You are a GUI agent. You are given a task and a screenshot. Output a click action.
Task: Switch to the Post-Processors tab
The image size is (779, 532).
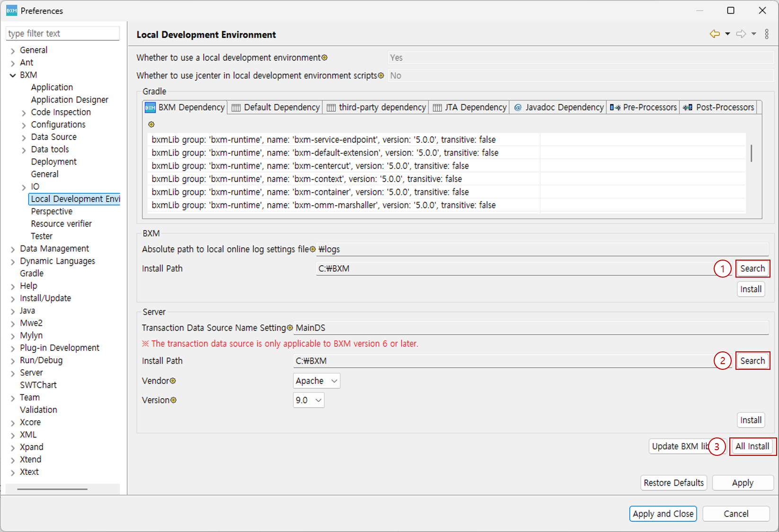click(x=719, y=107)
